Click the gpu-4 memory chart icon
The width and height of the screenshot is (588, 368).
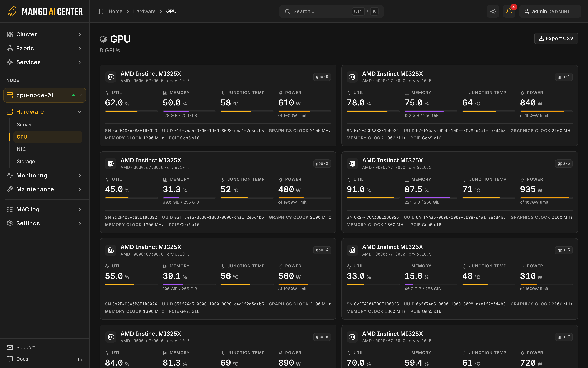pyautogui.click(x=165, y=266)
